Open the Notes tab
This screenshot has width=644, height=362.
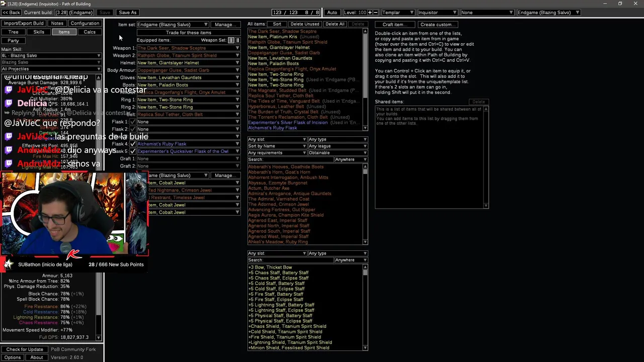(57, 24)
